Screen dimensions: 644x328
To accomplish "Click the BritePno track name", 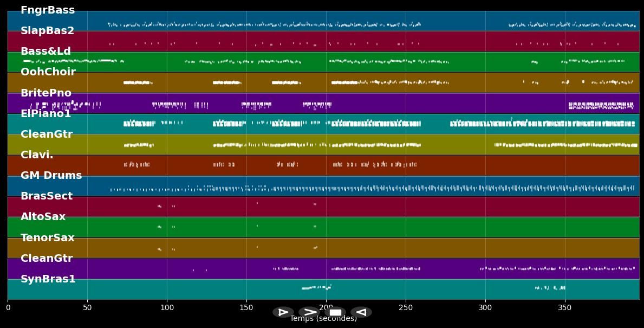I will (x=46, y=93).
